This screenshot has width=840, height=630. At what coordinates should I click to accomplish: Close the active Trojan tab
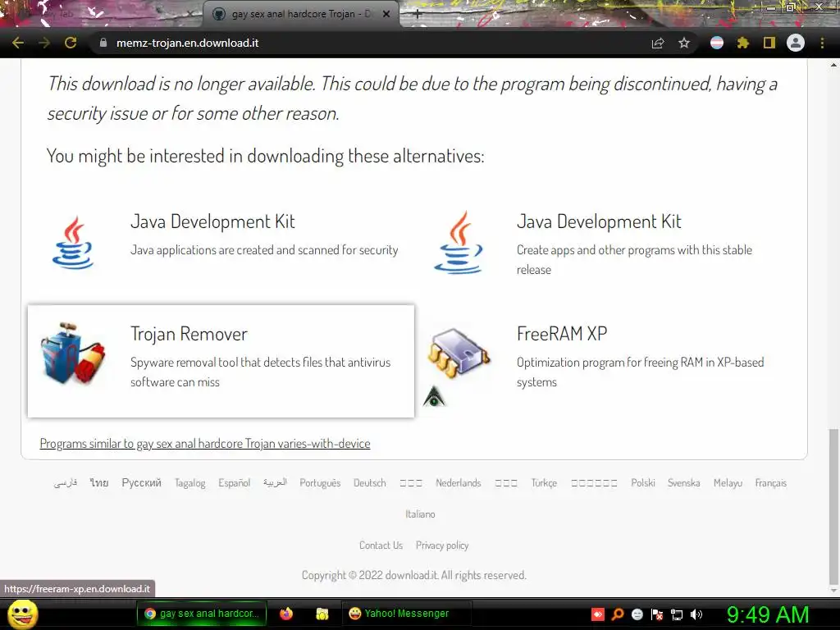[x=386, y=15]
